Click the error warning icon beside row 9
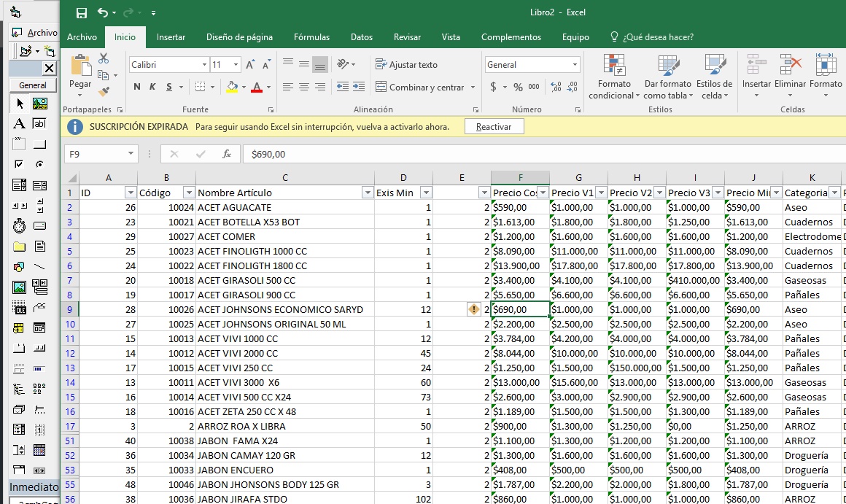The width and height of the screenshot is (846, 504). point(474,309)
